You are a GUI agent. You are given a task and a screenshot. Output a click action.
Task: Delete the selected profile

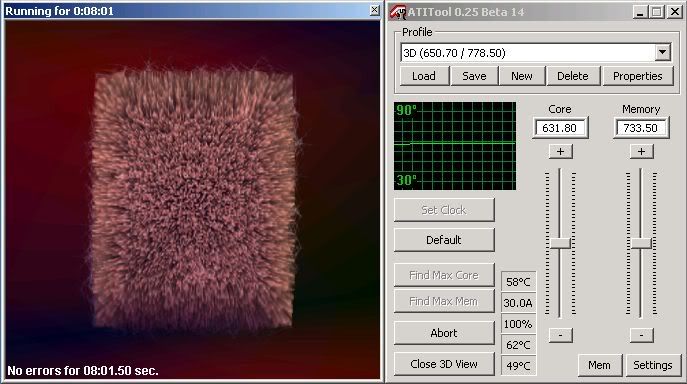(573, 76)
